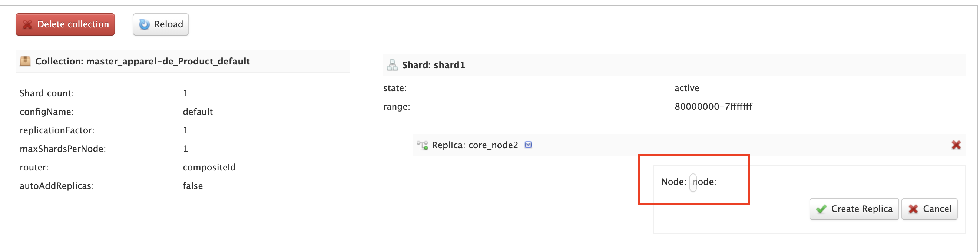Click the blue circular Reload icon
The height and width of the screenshot is (252, 980).
(x=144, y=24)
